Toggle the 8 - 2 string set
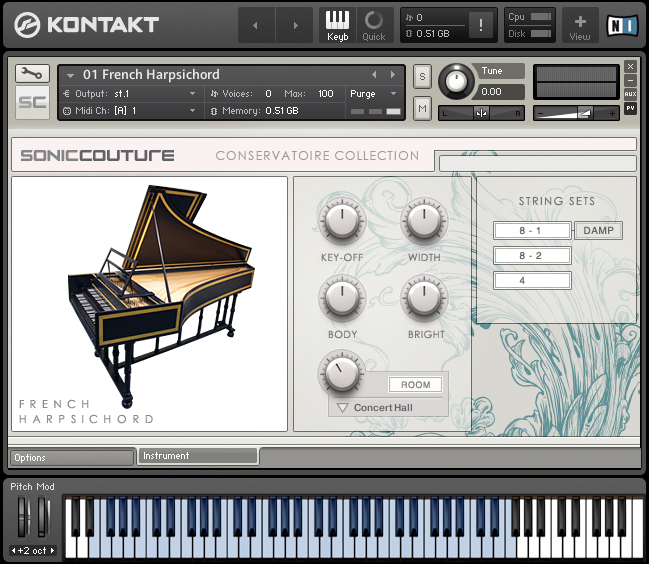Screen dimensions: 649x564 click(x=532, y=256)
